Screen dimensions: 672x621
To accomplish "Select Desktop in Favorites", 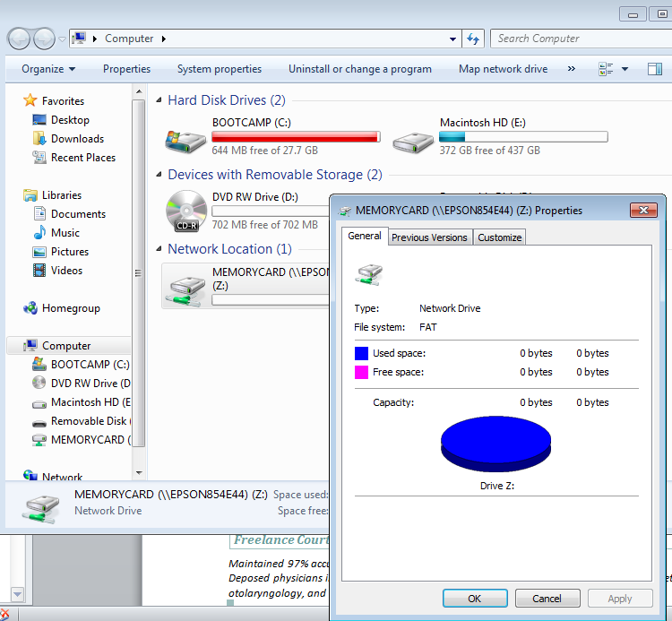I will 70,120.
